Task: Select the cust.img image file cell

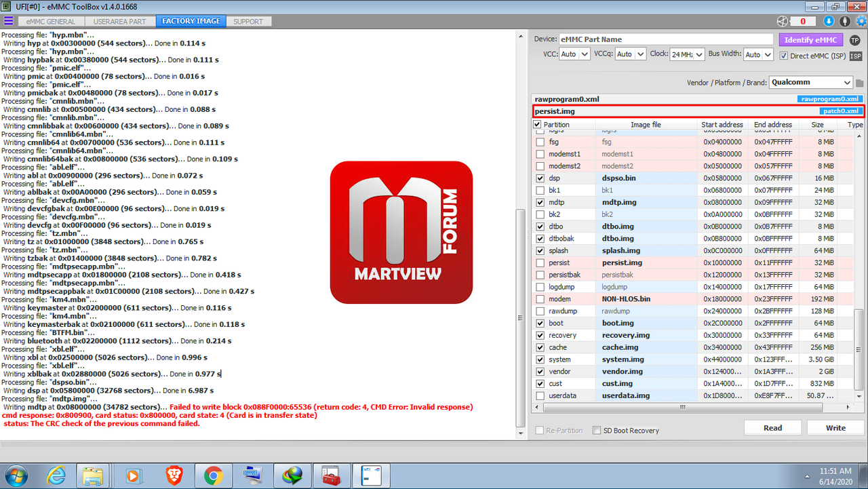Action: pyautogui.click(x=647, y=384)
